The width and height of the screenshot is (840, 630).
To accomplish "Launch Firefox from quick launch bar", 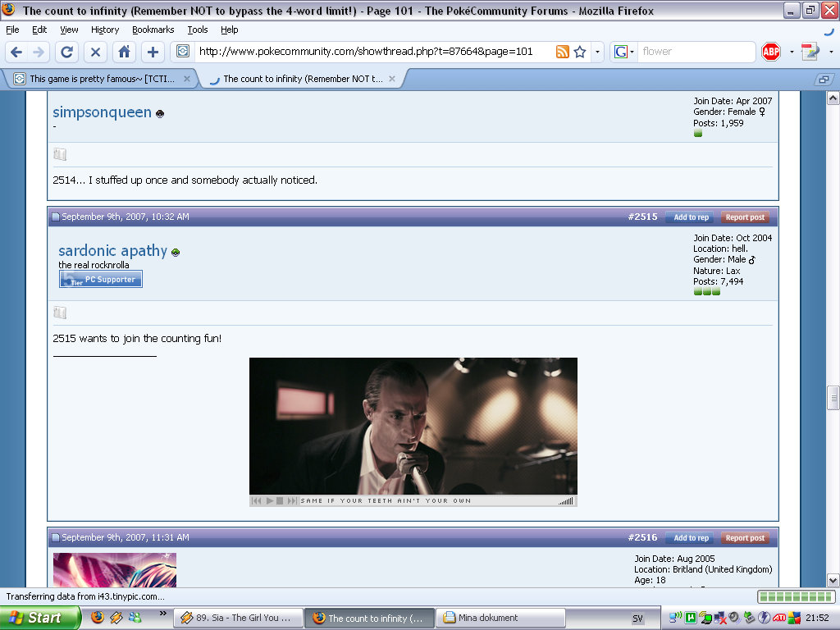I will click(x=98, y=618).
